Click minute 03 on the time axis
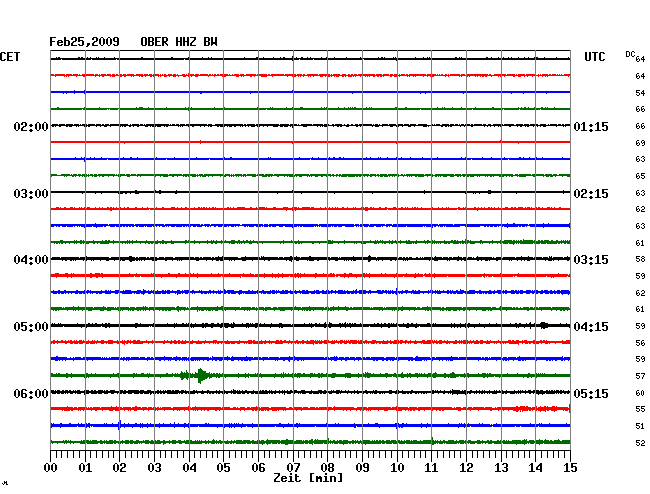 (x=154, y=467)
